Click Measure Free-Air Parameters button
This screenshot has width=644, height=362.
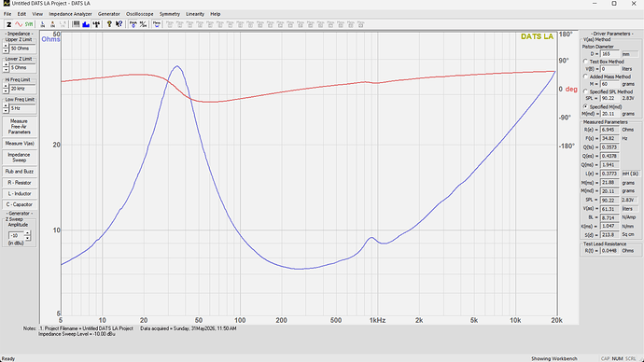click(x=20, y=127)
